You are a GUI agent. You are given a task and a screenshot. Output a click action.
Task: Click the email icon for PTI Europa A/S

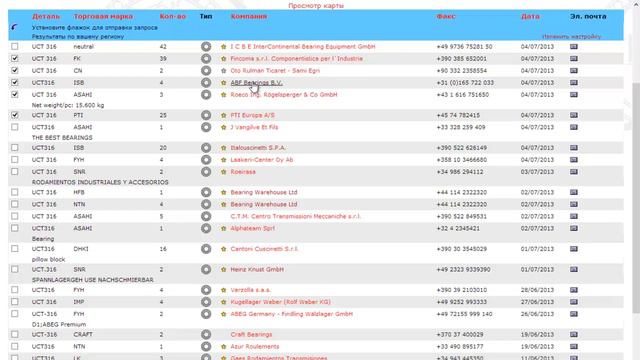click(573, 115)
